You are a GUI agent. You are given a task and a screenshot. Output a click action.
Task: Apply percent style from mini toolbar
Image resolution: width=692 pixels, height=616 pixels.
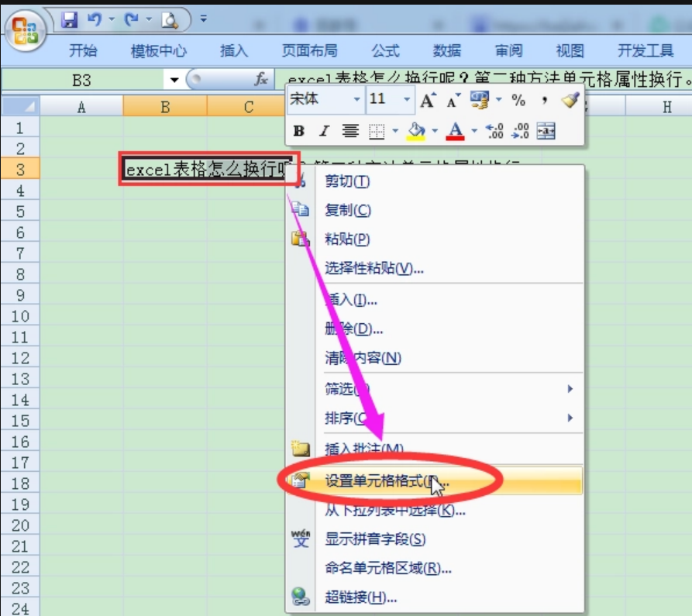[x=518, y=101]
